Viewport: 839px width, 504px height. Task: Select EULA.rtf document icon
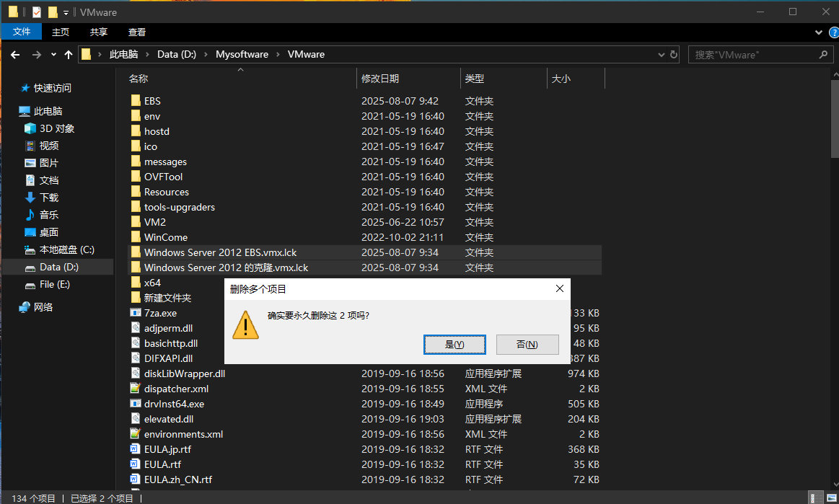(136, 464)
